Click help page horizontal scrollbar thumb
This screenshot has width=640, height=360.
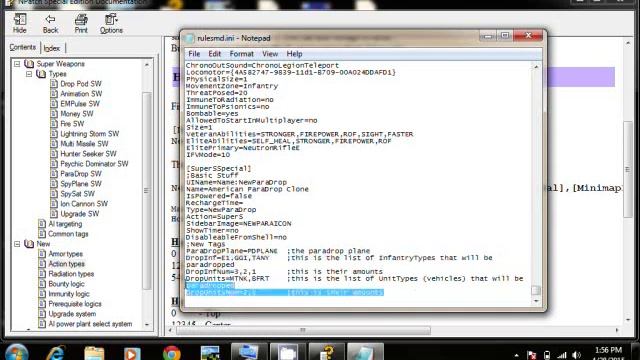(x=303, y=330)
